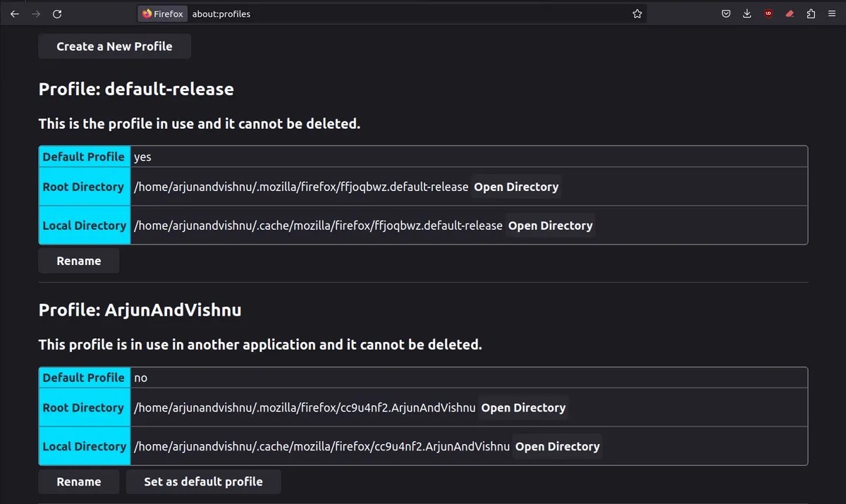This screenshot has height=504, width=846.
Task: Show the Extensions puzzle-piece panel
Action: click(x=811, y=14)
